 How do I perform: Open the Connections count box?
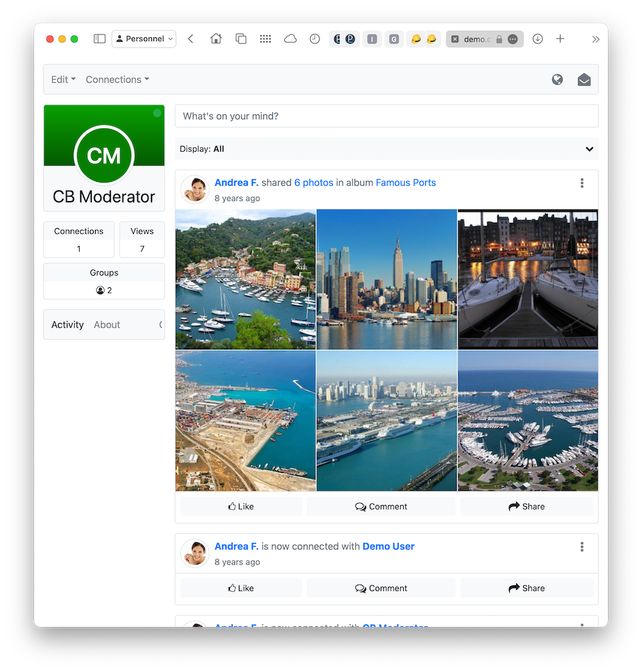tap(79, 240)
